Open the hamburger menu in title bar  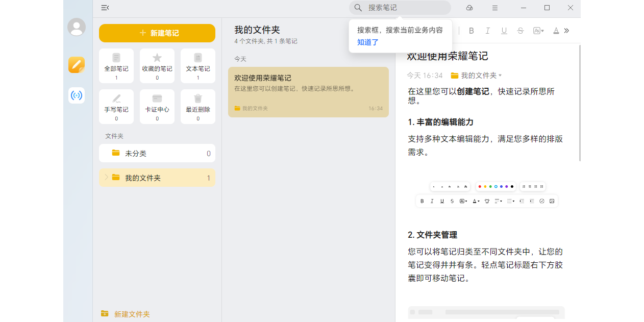(495, 8)
